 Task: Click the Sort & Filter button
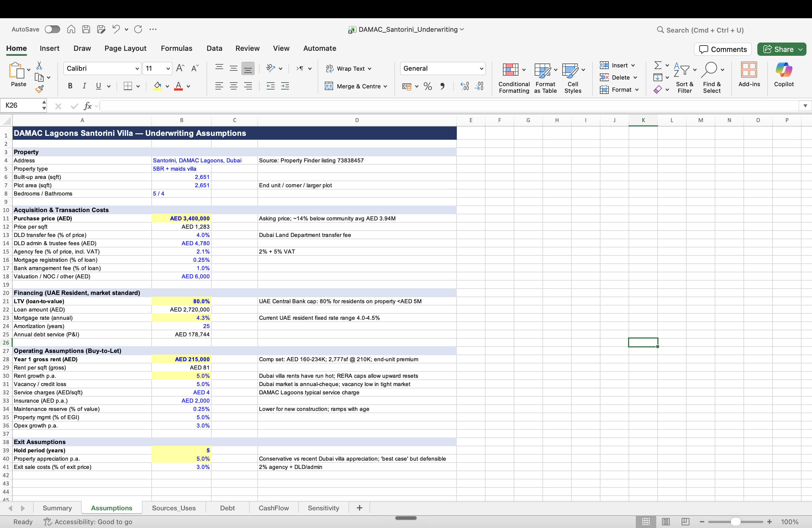pyautogui.click(x=684, y=78)
